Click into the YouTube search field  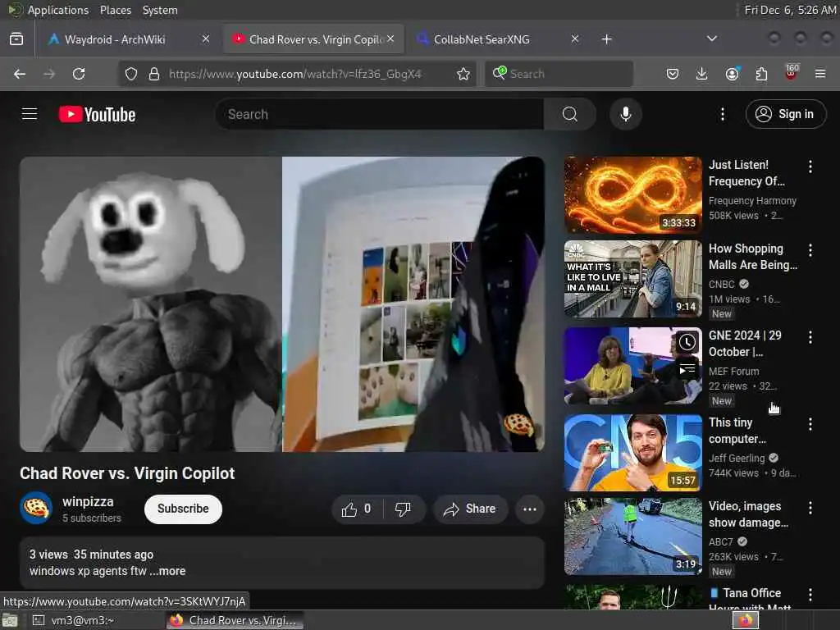coord(381,114)
